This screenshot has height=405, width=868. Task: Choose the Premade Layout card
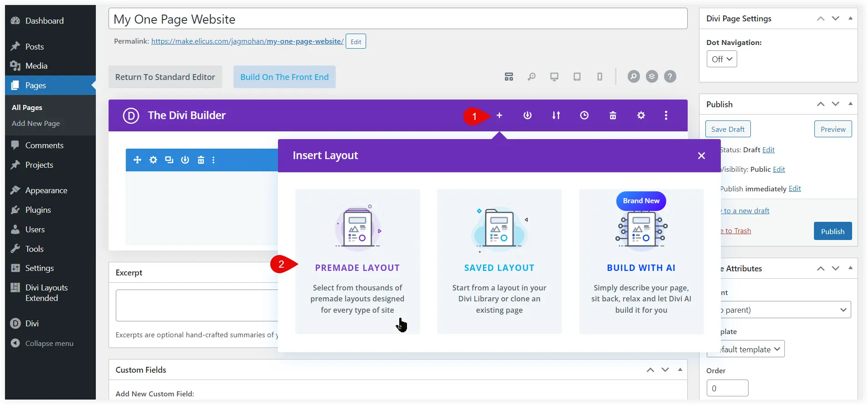pos(357,261)
